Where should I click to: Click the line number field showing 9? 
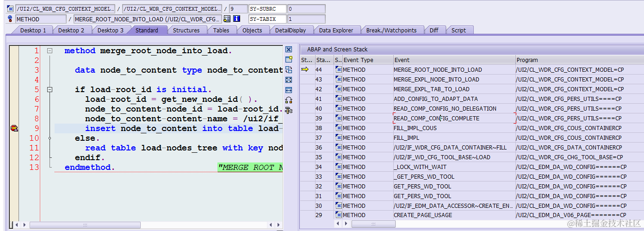(x=238, y=9)
